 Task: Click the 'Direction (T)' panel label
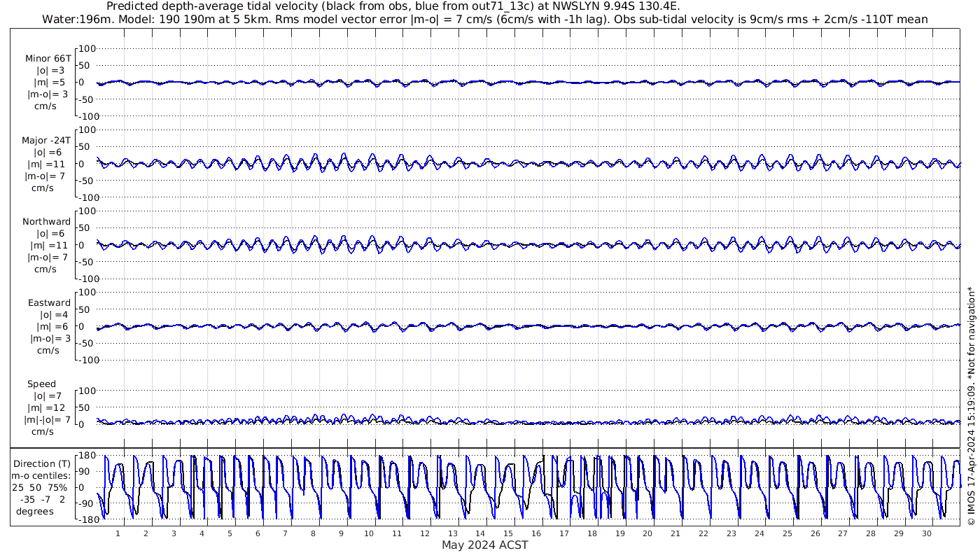(x=42, y=463)
